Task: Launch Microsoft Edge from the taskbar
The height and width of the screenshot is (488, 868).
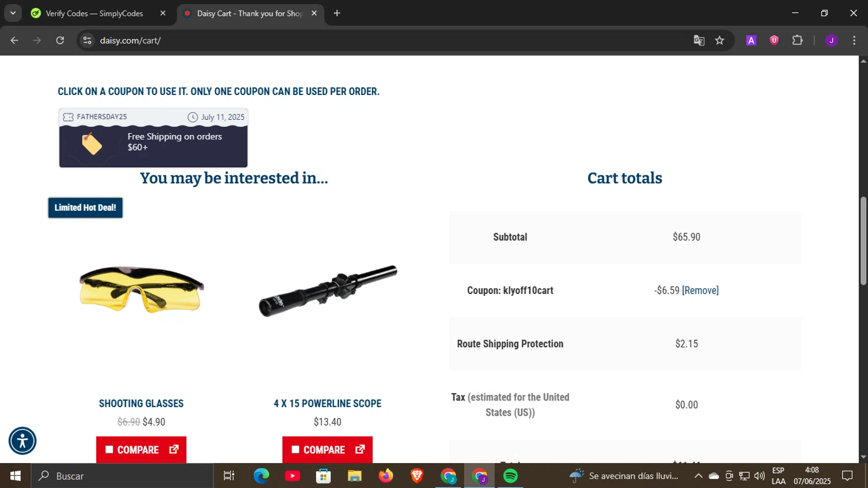Action: (261, 476)
